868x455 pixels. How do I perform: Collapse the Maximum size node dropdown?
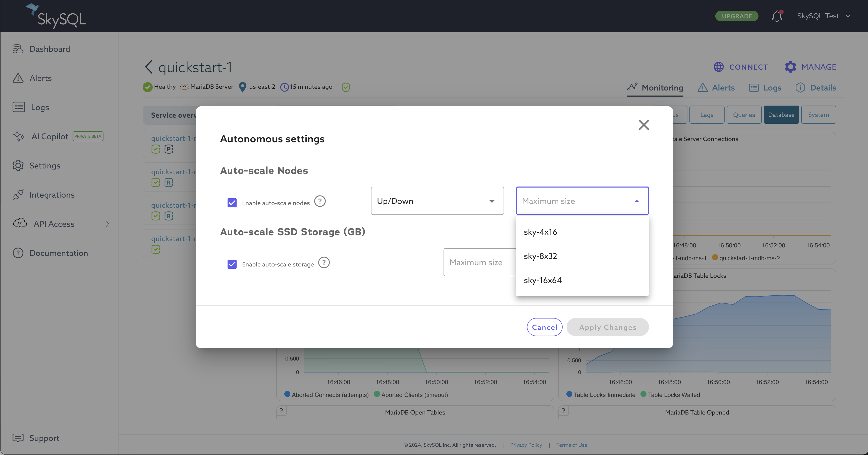tap(636, 201)
